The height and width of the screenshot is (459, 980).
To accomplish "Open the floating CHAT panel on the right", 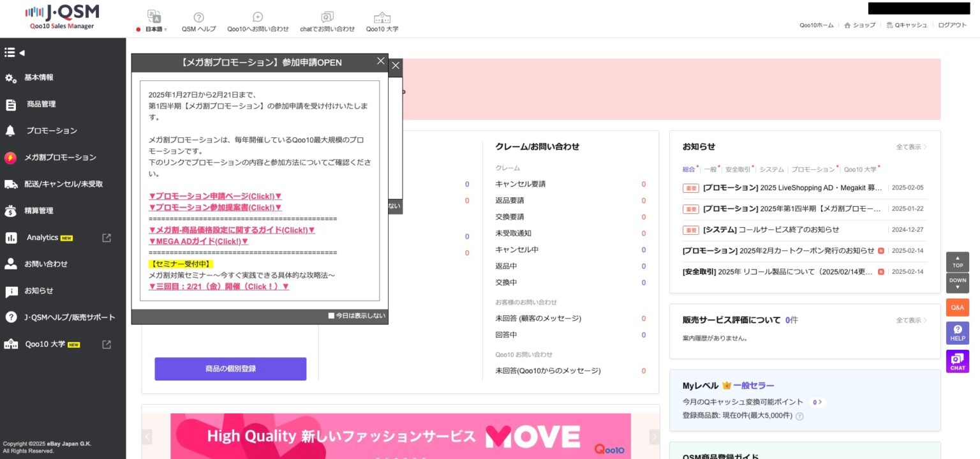I will coord(957,361).
